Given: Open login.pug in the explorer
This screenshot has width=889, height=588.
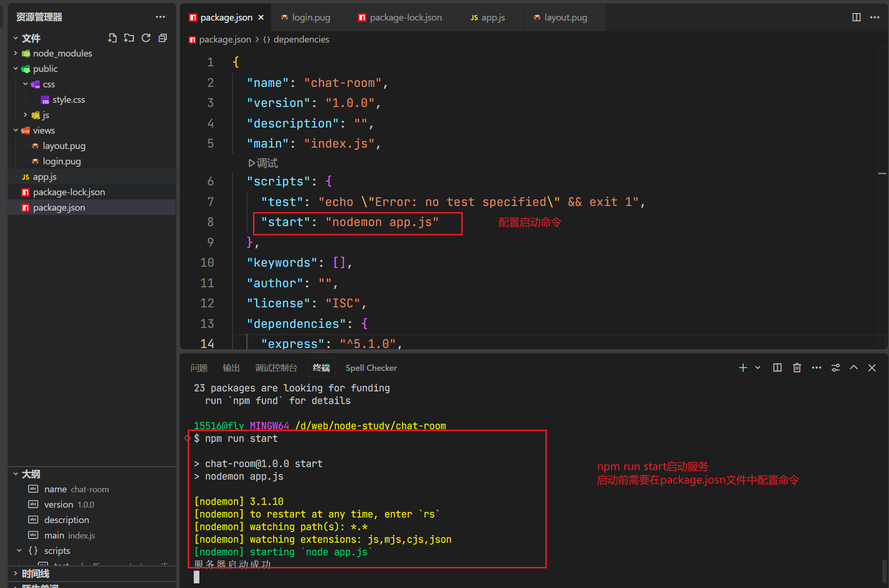Looking at the screenshot, I should click(x=92, y=161).
